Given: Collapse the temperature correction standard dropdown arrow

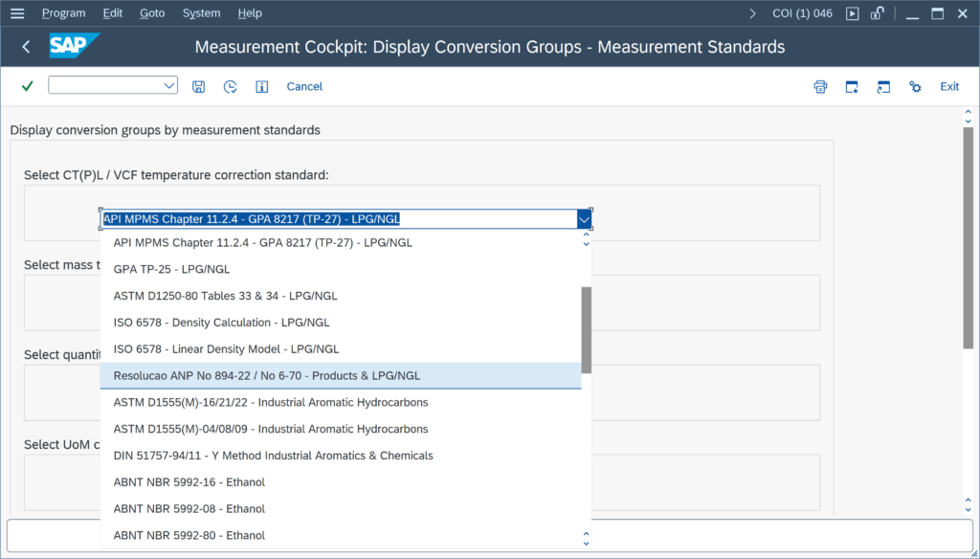Looking at the screenshot, I should pyautogui.click(x=584, y=219).
